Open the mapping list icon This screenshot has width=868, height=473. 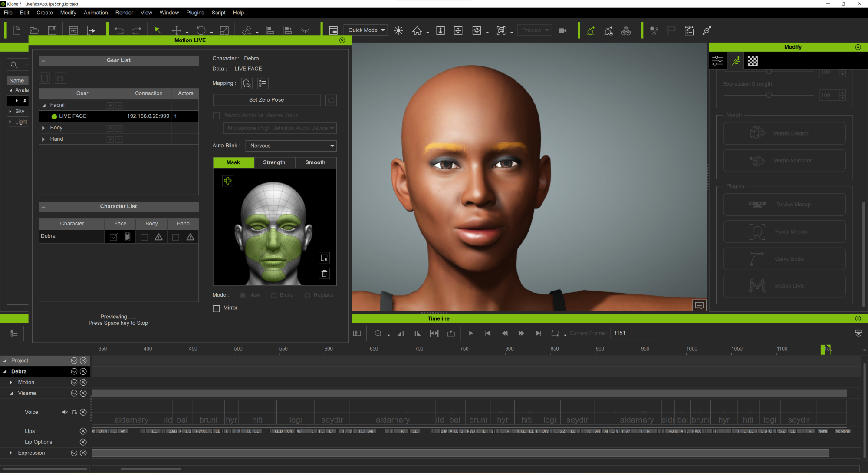pos(263,83)
